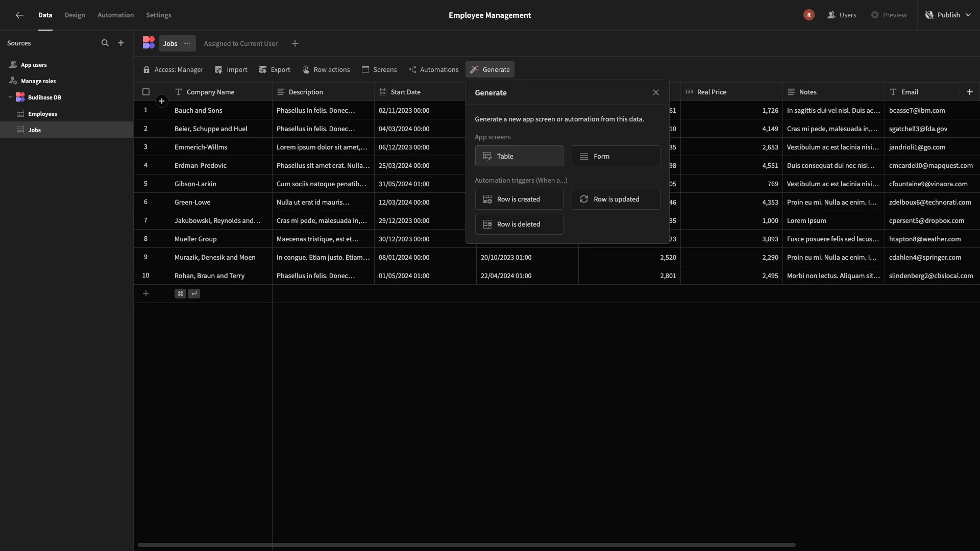This screenshot has height=551, width=980.
Task: Go back using the left arrow icon
Action: (x=19, y=15)
